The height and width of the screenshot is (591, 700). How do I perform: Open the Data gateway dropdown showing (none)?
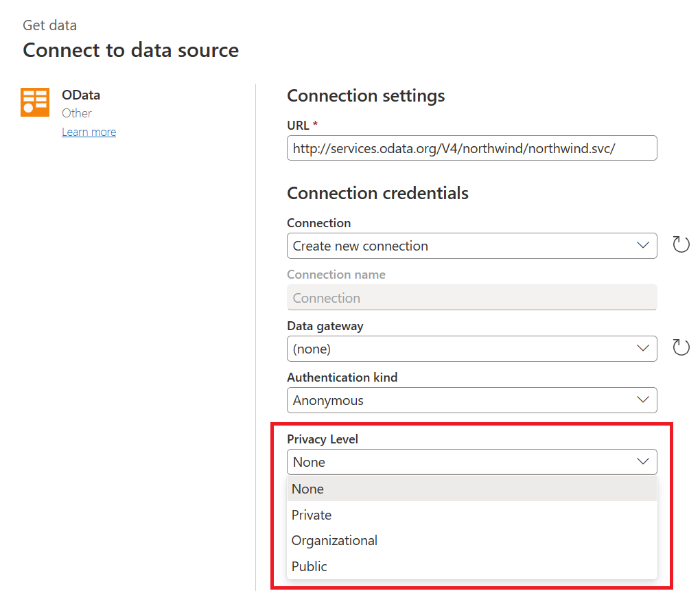click(x=471, y=349)
